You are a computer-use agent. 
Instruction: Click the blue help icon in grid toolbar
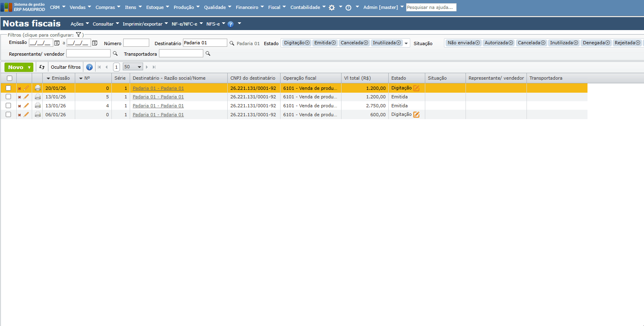coord(89,67)
